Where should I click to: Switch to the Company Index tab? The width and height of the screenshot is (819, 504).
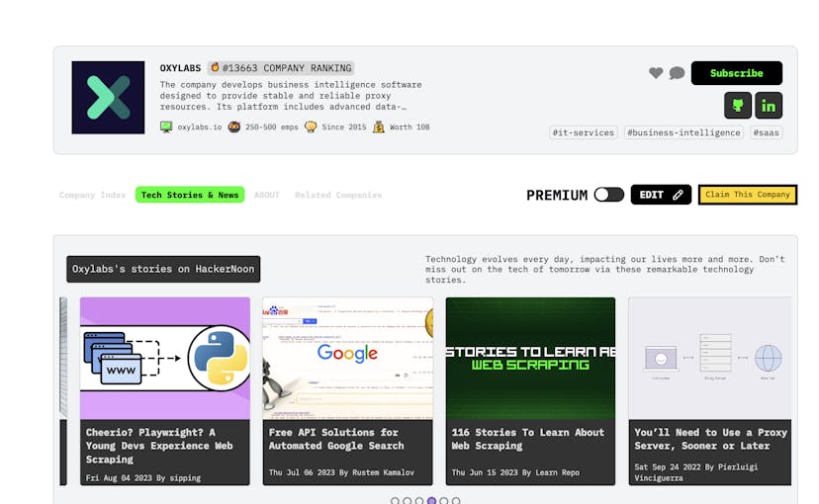coord(92,195)
